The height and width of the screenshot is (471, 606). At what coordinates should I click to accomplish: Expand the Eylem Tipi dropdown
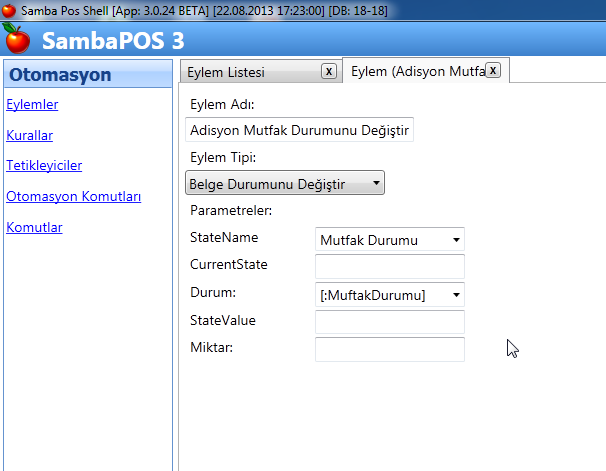point(285,183)
